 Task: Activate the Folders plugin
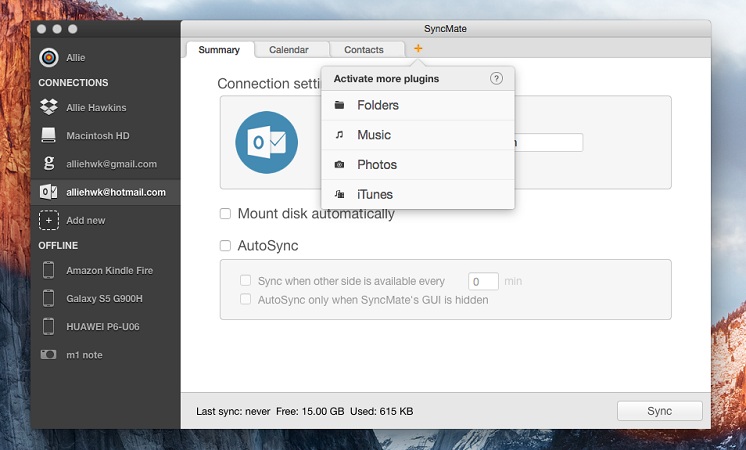(418, 105)
